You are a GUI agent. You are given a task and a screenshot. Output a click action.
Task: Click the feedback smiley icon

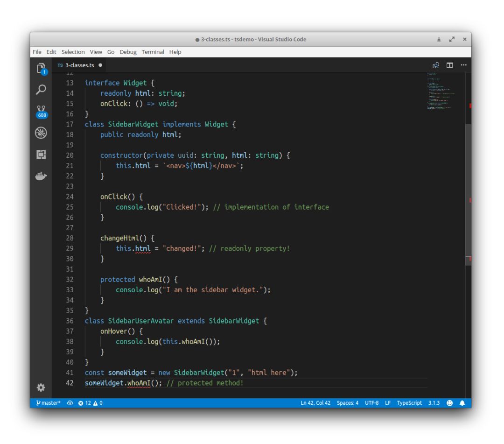tap(450, 403)
